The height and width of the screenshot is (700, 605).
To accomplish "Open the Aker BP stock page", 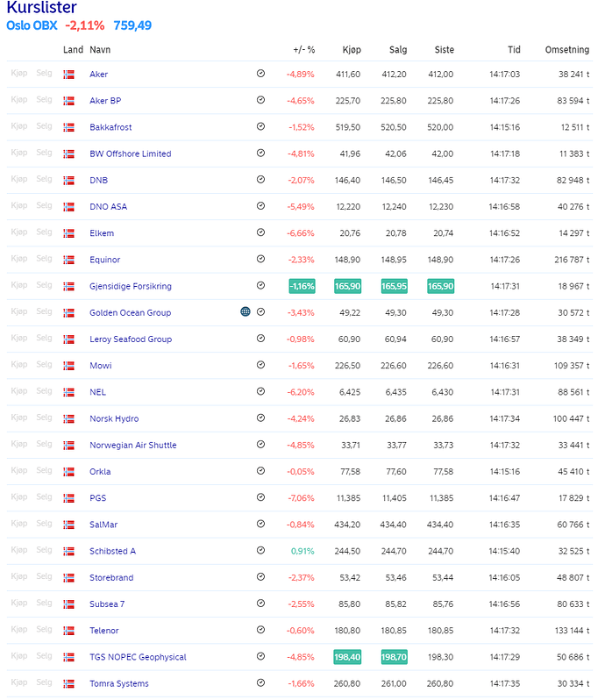I will pos(105,101).
